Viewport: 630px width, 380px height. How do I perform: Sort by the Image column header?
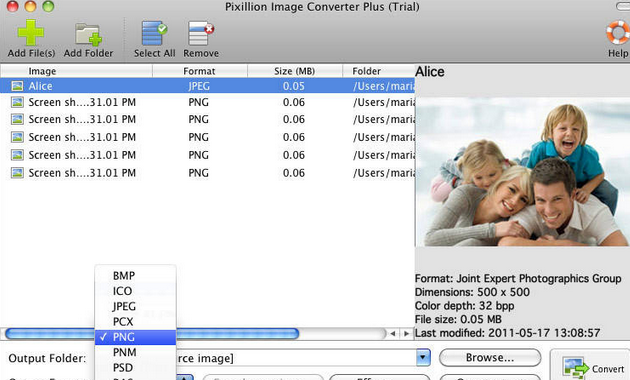[x=76, y=71]
